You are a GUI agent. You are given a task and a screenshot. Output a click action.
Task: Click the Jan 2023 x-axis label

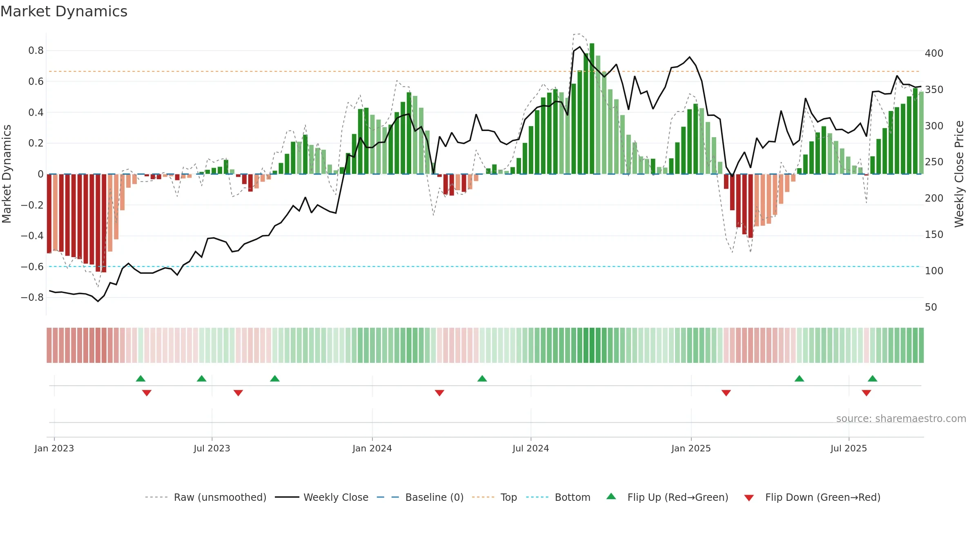pyautogui.click(x=54, y=448)
